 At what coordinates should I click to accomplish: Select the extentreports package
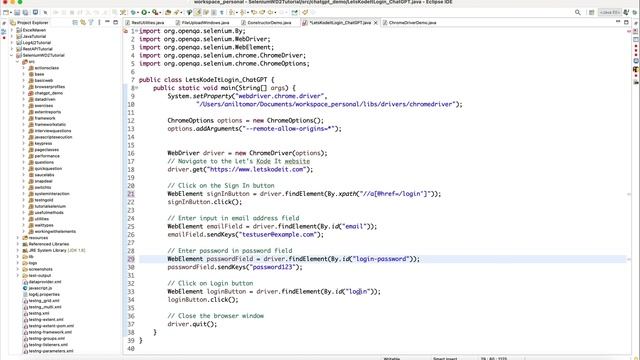tap(48, 112)
